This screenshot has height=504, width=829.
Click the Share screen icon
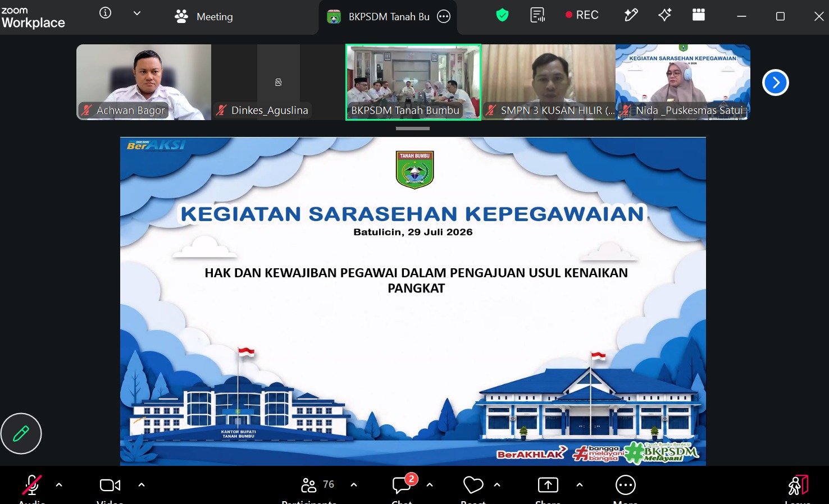(x=548, y=485)
